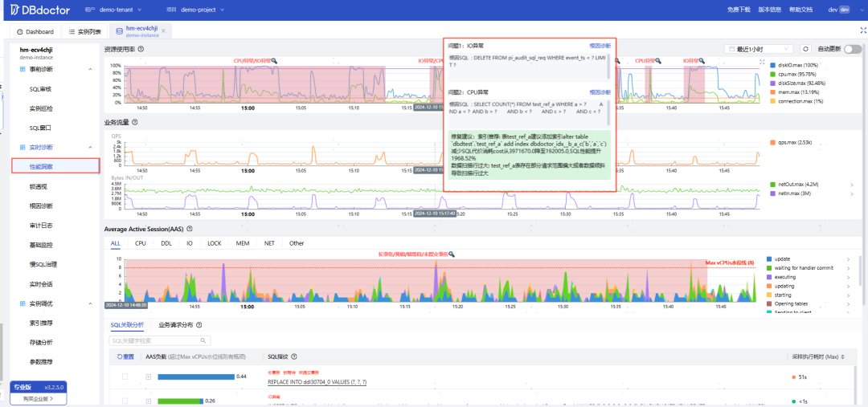Click the refresh button next to 自动更新
Viewport: 868px width, 407px height.
[x=805, y=49]
